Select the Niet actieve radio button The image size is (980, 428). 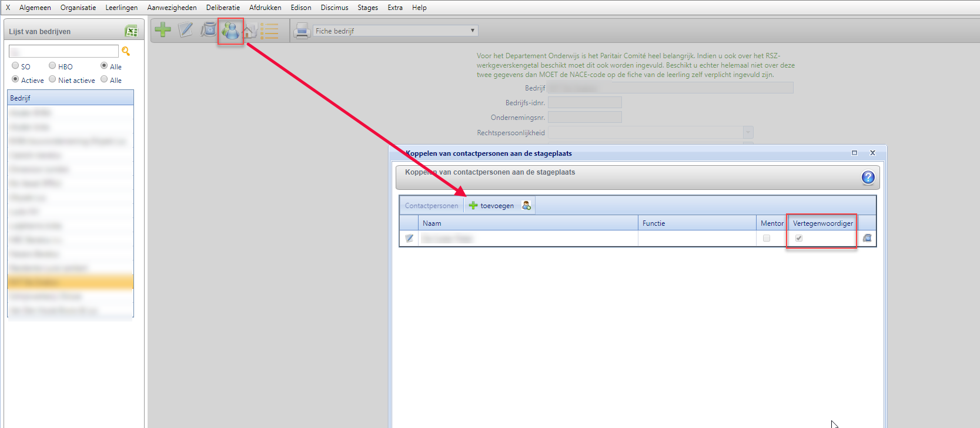click(x=52, y=79)
